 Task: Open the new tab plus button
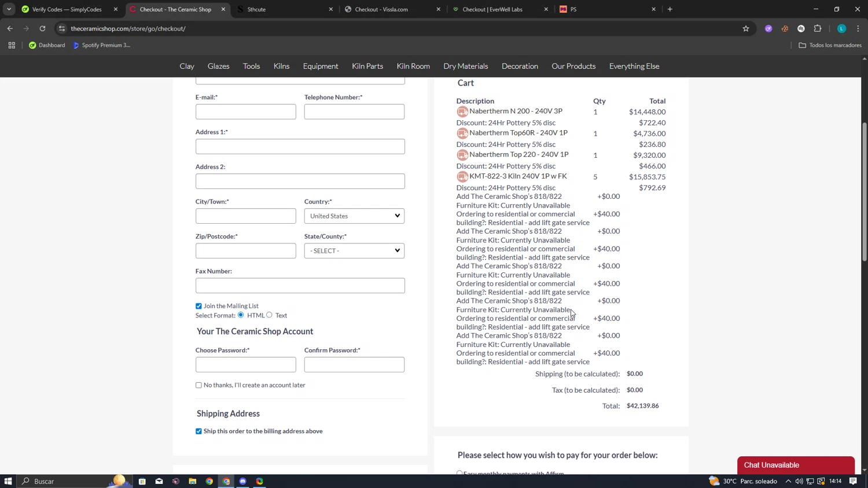[x=670, y=9]
